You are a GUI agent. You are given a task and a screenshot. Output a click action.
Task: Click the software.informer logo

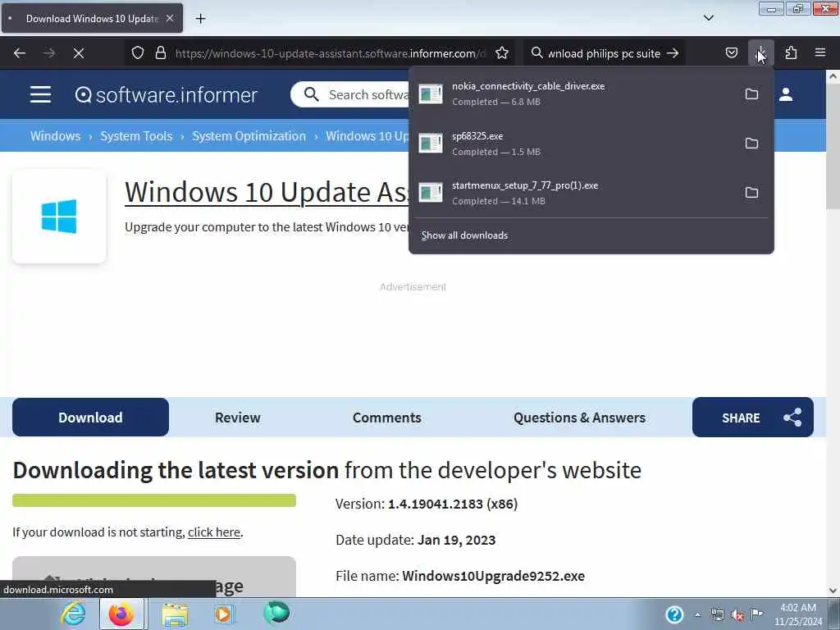click(166, 95)
